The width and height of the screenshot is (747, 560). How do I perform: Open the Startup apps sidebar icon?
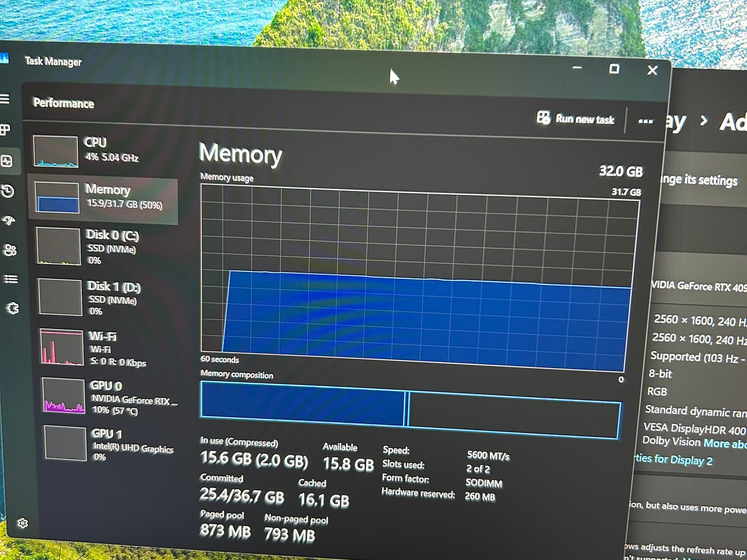pyautogui.click(x=9, y=220)
